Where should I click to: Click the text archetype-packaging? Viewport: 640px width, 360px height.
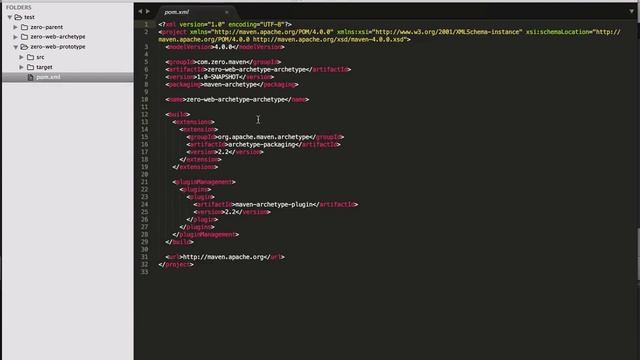pos(261,144)
